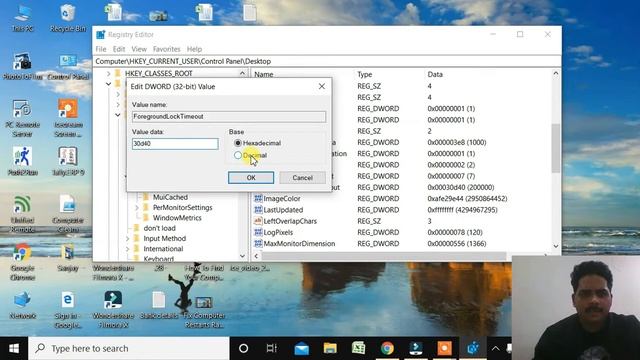
Task: Expand the PerMonitorSettings key
Action: [137, 208]
